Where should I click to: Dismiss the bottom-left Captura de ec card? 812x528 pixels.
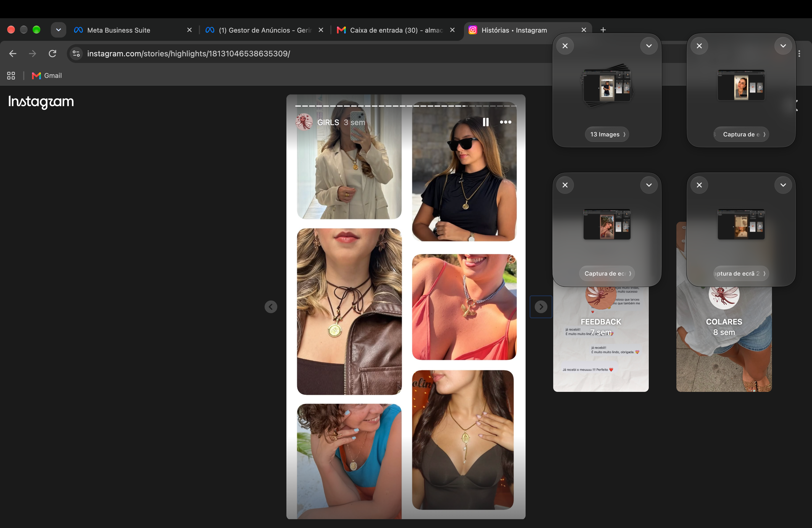(565, 185)
